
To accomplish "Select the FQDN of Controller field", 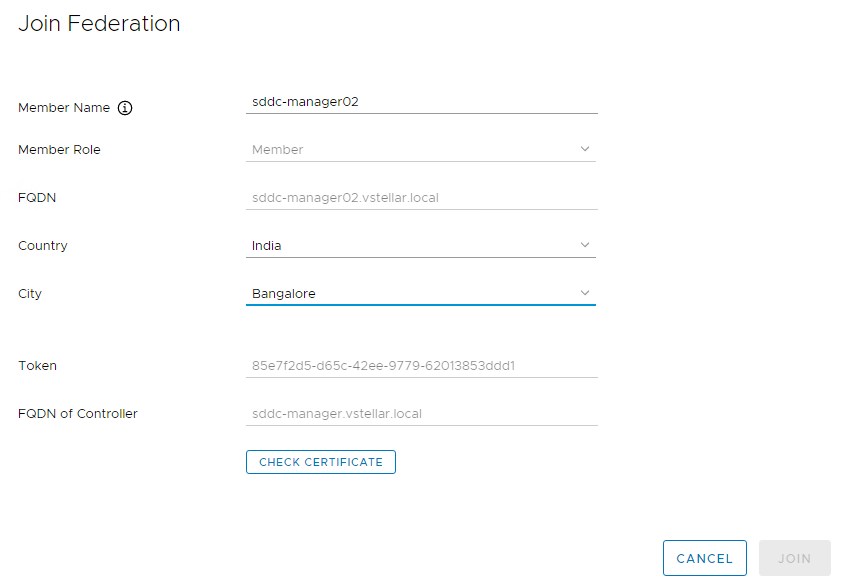I will click(420, 413).
